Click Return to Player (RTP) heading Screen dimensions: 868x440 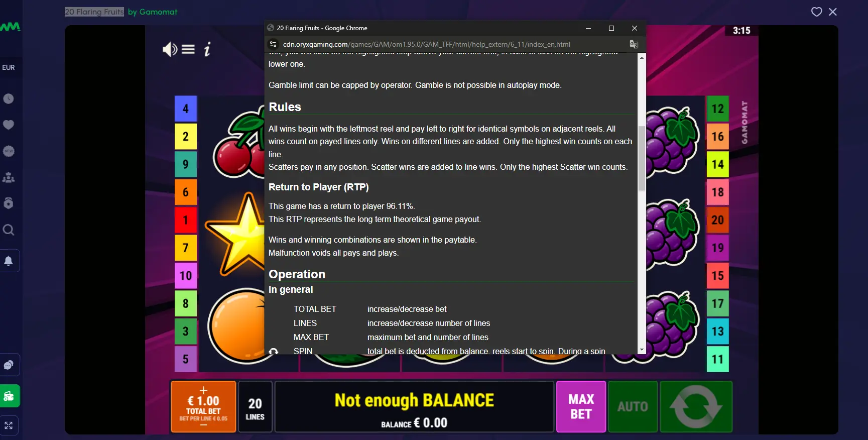click(x=318, y=187)
